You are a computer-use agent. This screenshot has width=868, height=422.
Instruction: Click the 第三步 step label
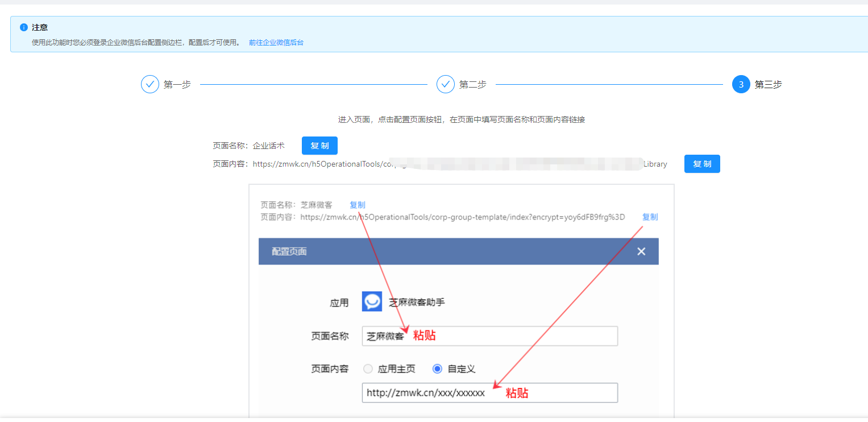pos(769,85)
